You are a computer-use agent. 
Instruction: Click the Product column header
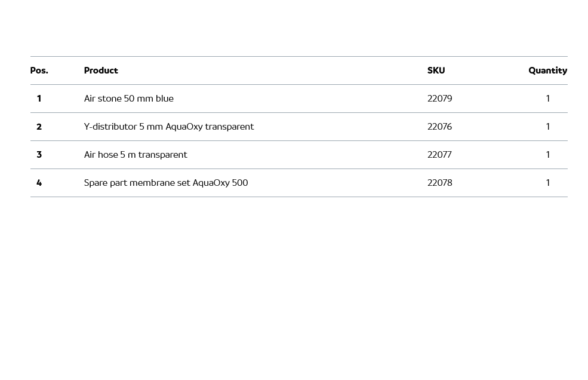tap(101, 71)
